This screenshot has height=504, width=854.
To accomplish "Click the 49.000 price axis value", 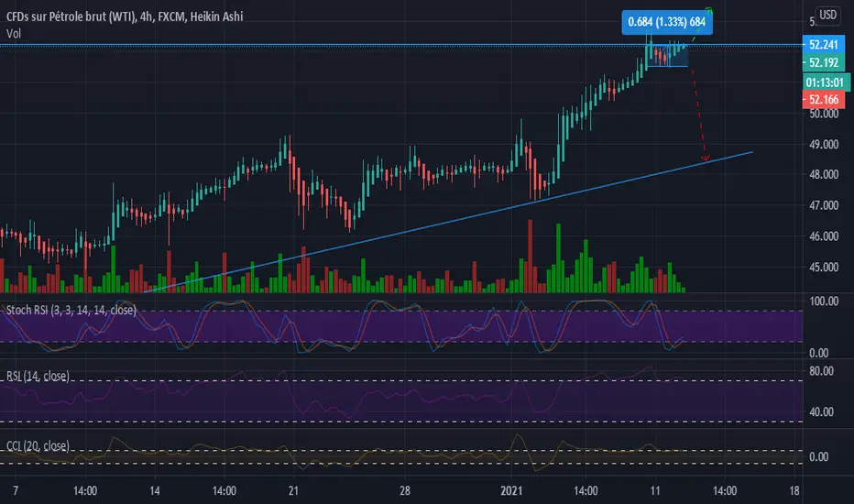I will pos(824,145).
